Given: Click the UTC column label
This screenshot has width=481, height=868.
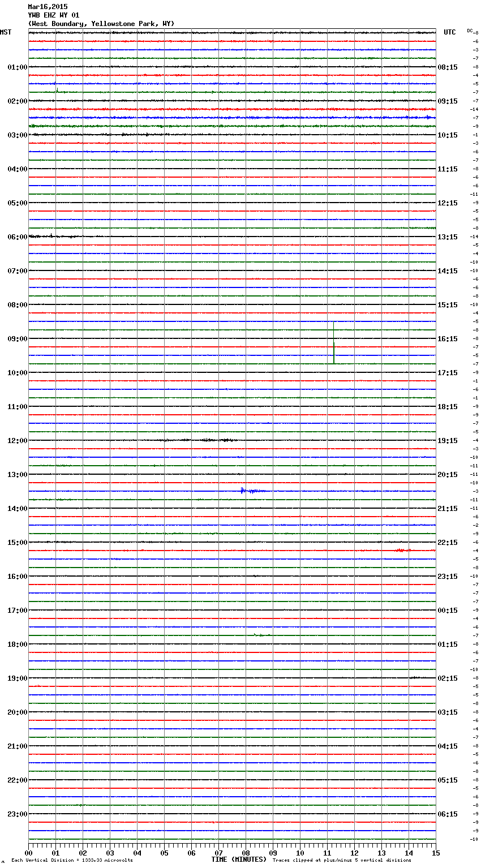Looking at the screenshot, I should coord(450,32).
